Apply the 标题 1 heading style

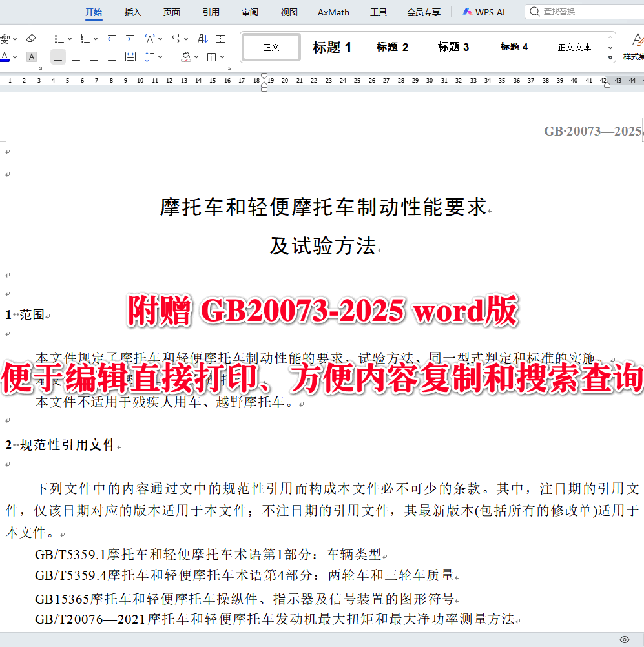point(331,47)
